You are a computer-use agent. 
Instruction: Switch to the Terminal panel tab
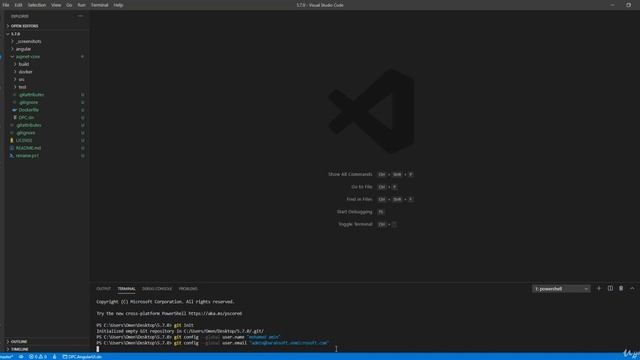[127, 289]
